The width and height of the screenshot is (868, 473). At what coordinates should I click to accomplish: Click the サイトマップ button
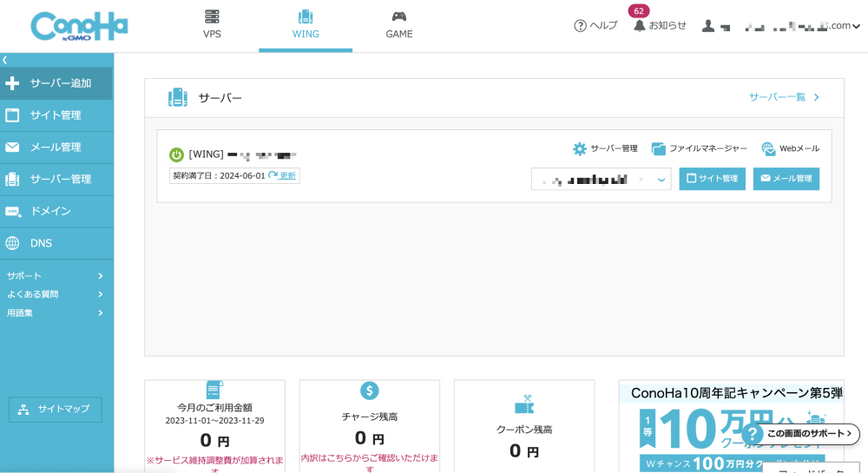coord(56,410)
